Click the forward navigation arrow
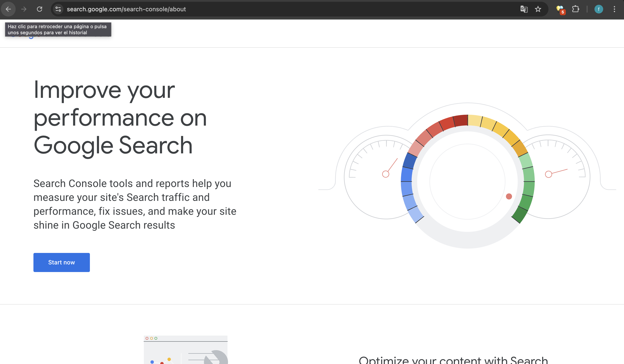The height and width of the screenshot is (364, 624). point(24,9)
